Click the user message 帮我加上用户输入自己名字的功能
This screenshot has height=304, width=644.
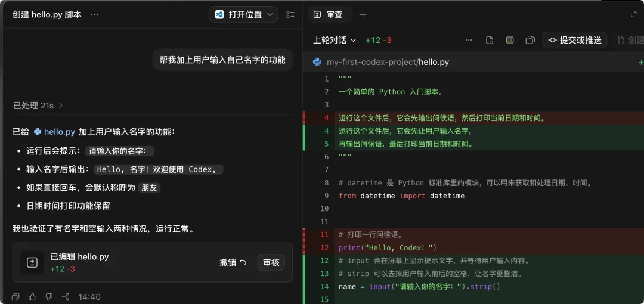[222, 60]
